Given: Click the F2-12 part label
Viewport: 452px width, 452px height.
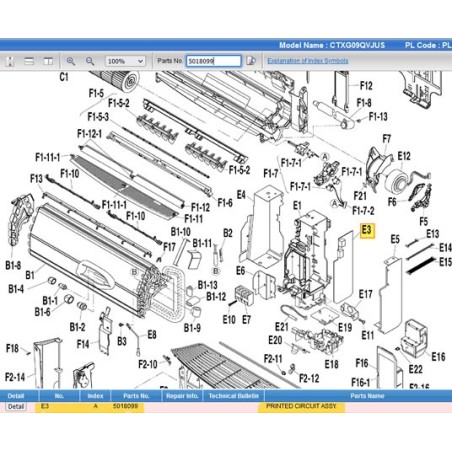Looking at the screenshot, I should point(309,378).
